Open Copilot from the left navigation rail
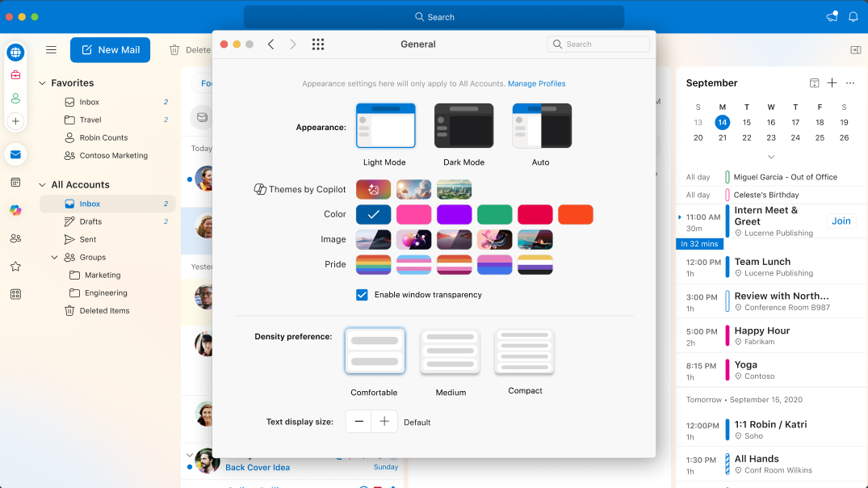 pyautogui.click(x=15, y=210)
